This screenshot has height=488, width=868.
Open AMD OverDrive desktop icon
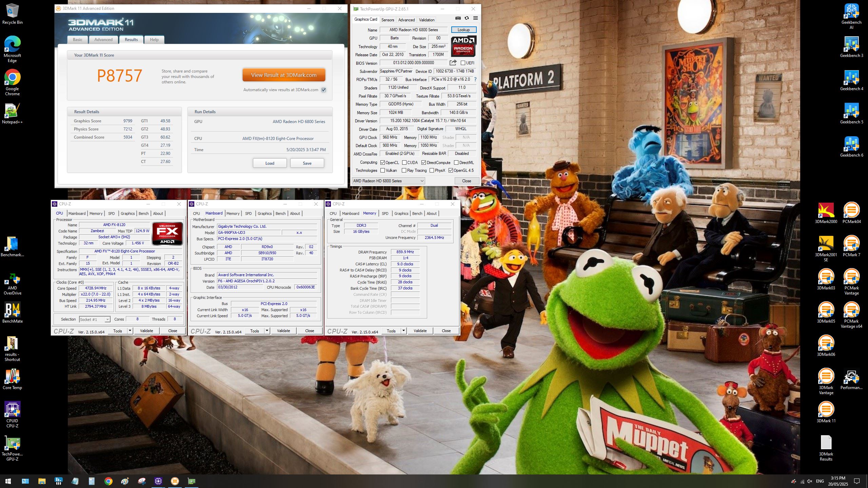pos(13,284)
